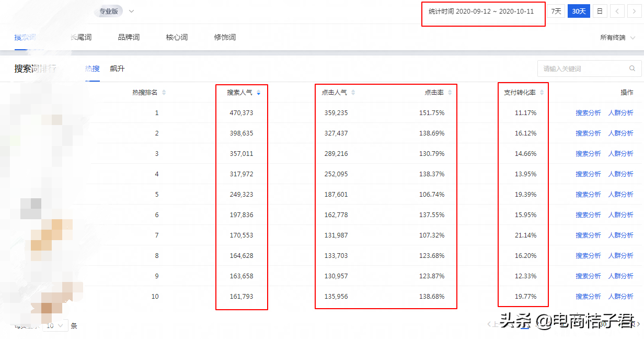Open the 飙升 ranking tab
The width and height of the screenshot is (644, 339).
[118, 68]
